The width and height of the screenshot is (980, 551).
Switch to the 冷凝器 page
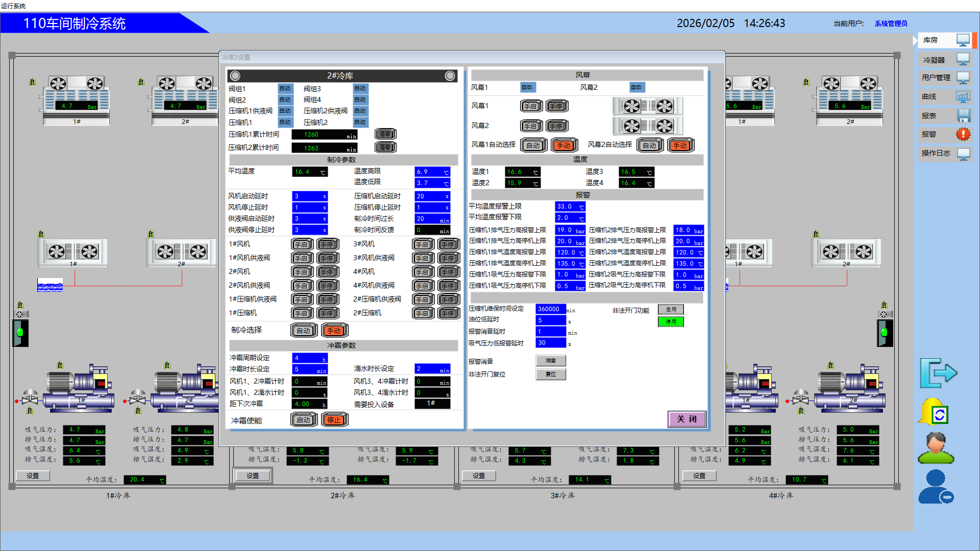945,60
